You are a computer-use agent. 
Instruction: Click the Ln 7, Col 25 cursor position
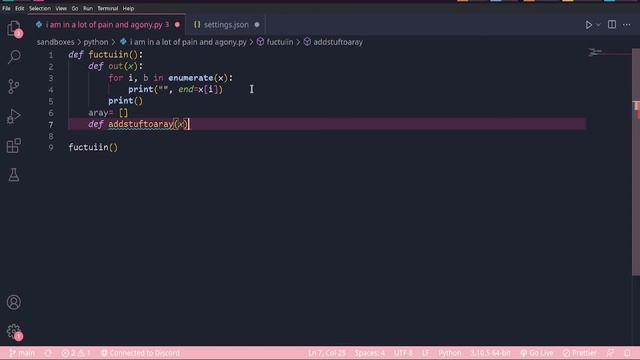click(x=327, y=353)
